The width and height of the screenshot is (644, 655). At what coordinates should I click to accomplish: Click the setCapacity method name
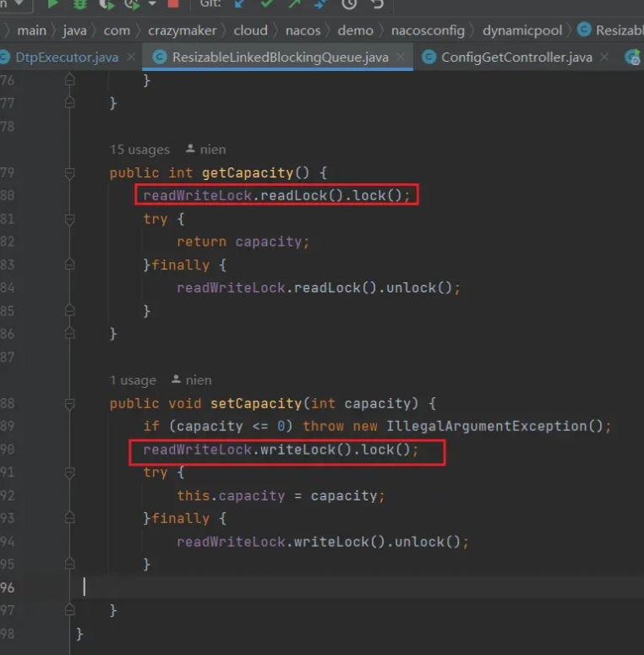256,403
